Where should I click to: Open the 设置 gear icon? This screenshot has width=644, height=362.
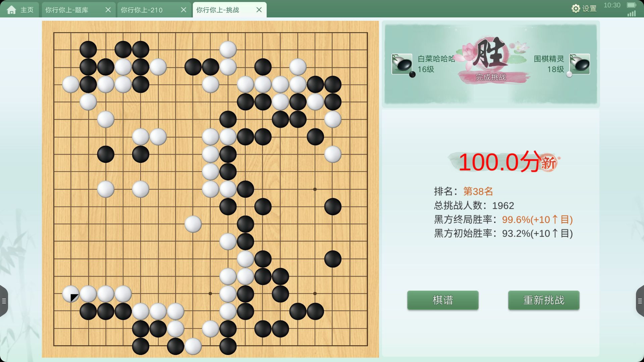576,9
